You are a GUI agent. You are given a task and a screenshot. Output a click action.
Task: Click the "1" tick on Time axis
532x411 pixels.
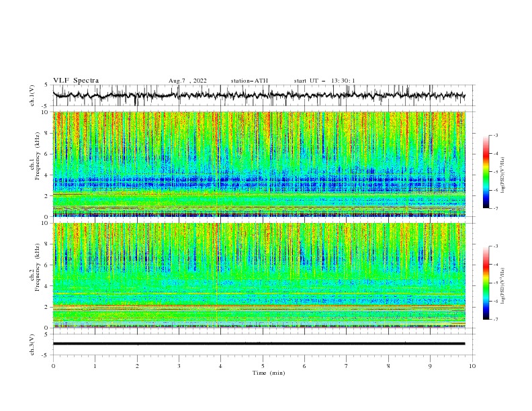click(95, 366)
